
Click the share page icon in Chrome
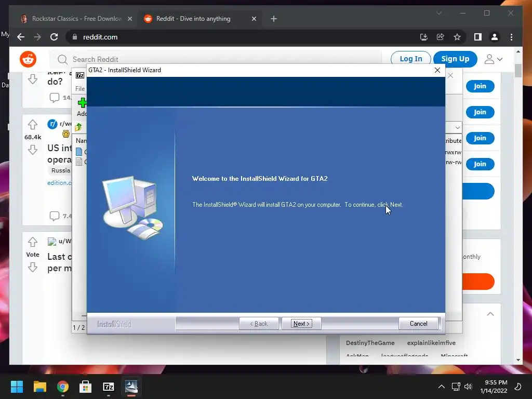(441, 37)
